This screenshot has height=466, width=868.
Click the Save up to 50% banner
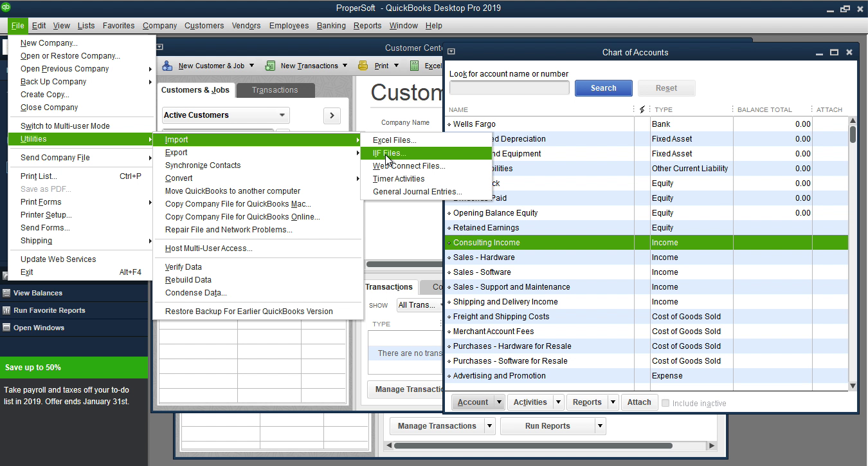(x=74, y=368)
